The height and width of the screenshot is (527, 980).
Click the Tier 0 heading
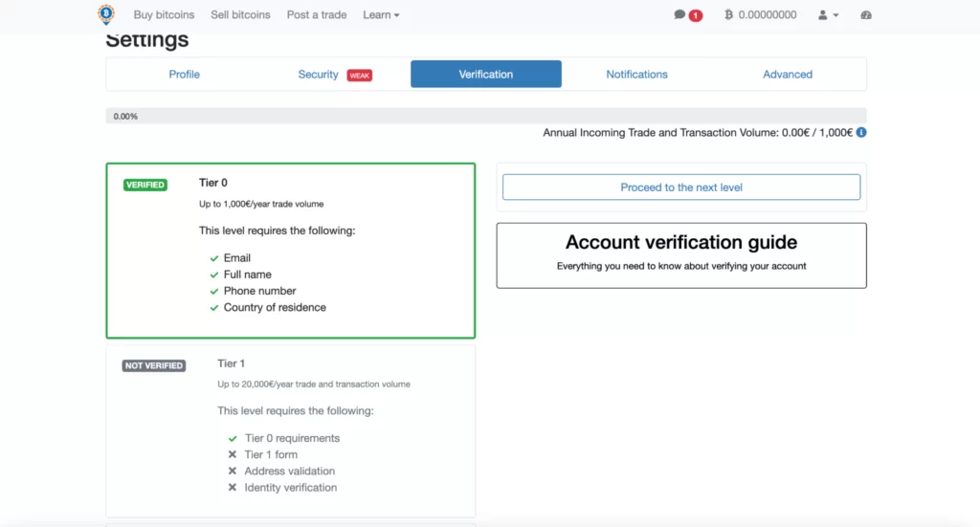coord(213,183)
